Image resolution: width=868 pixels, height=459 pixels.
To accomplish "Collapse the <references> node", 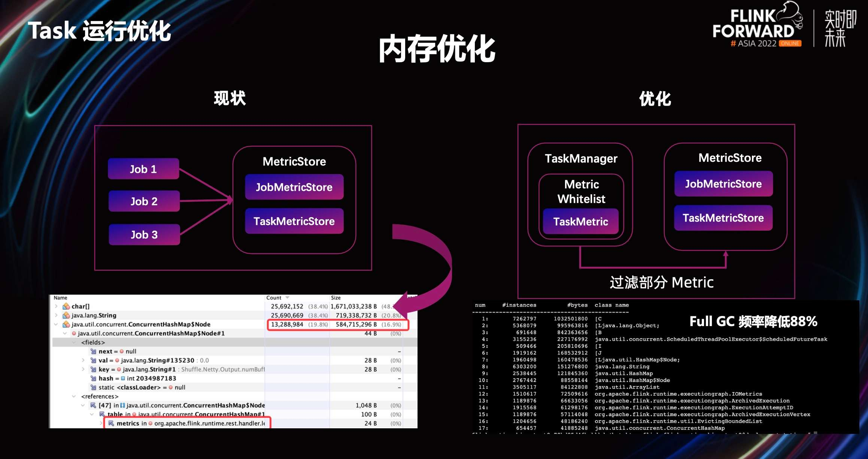I will tap(74, 396).
